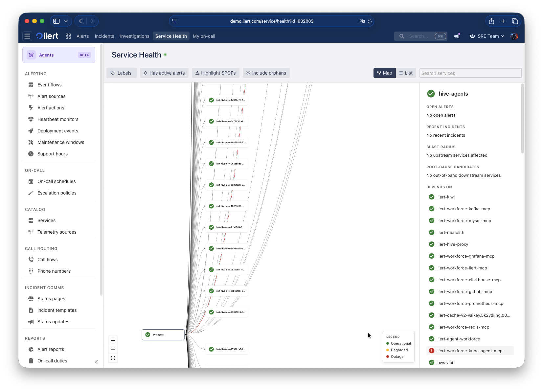Fit the map to view
Image resolution: width=543 pixels, height=392 pixels.
[113, 358]
